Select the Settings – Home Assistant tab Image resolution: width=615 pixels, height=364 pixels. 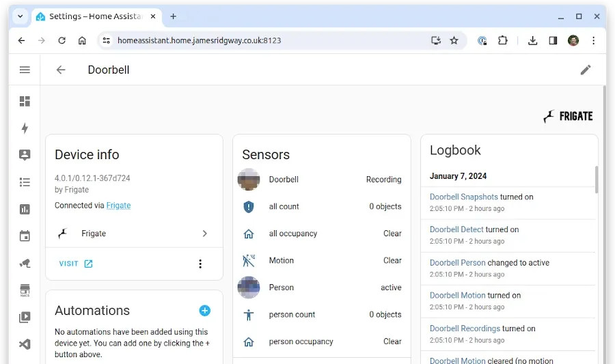96,16
